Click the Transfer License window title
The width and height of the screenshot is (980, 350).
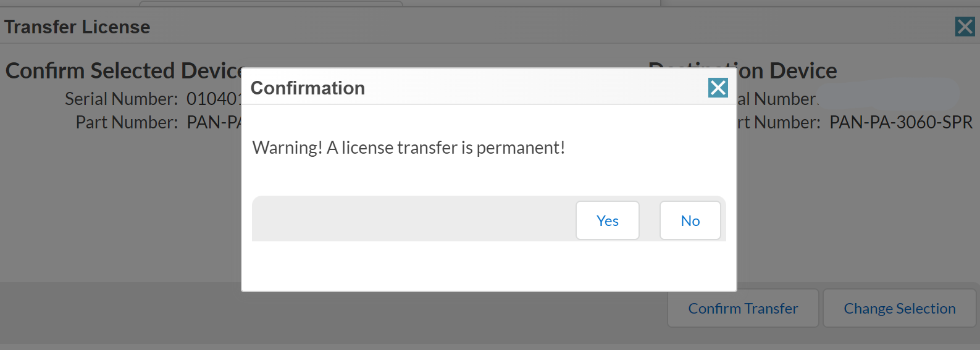point(77,27)
